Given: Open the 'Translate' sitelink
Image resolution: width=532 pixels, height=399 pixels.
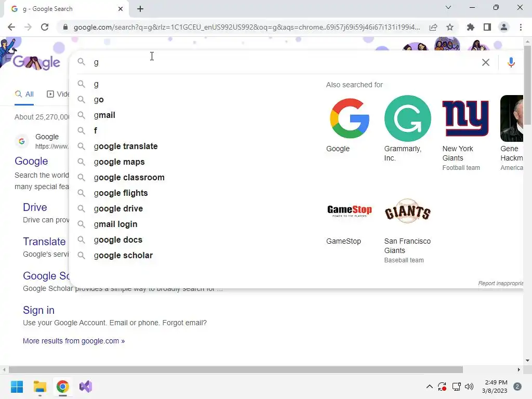Looking at the screenshot, I should coord(45,242).
